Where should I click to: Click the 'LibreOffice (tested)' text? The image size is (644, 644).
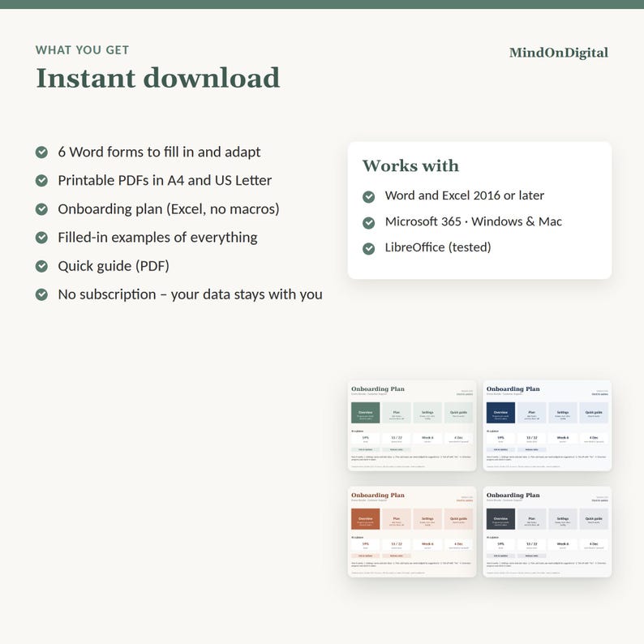[438, 247]
